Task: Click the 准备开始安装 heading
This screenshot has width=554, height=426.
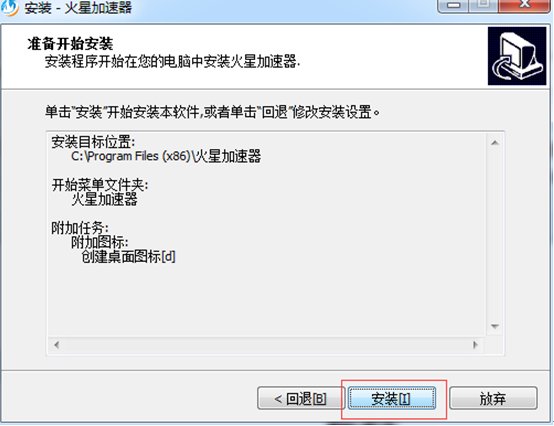Action: pyautogui.click(x=70, y=44)
